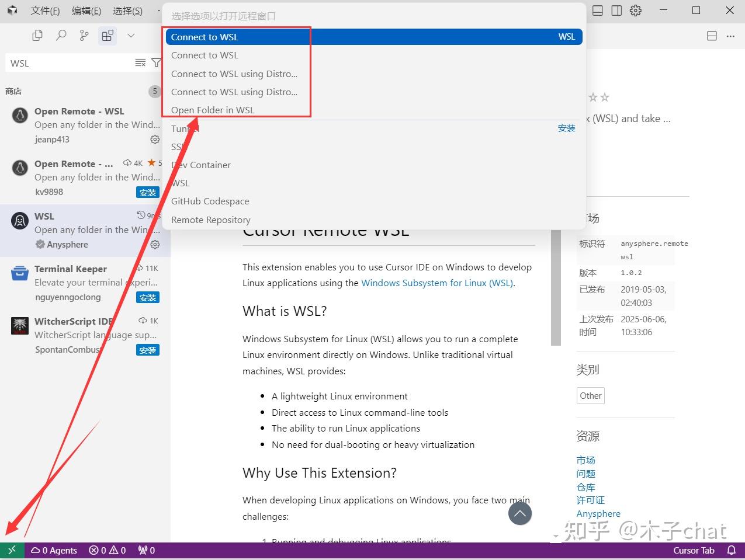The width and height of the screenshot is (745, 560).
Task: Select Remote Repository in the remote list
Action: pos(374,220)
